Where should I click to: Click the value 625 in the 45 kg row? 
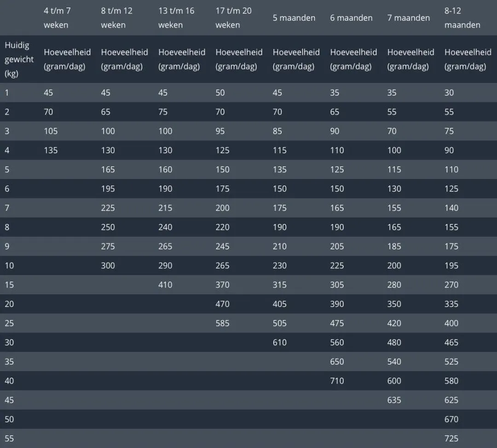[451, 400]
